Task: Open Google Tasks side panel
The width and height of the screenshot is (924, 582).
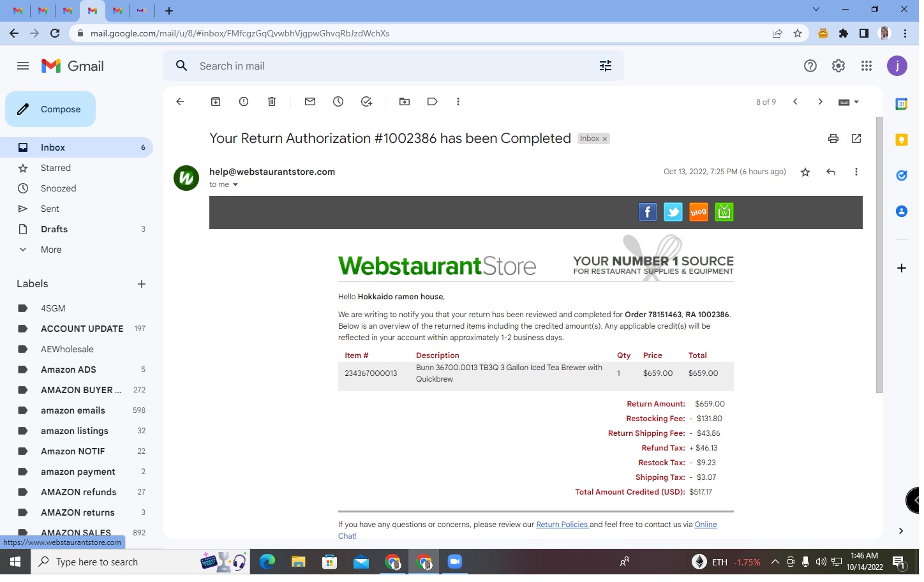Action: click(x=902, y=175)
